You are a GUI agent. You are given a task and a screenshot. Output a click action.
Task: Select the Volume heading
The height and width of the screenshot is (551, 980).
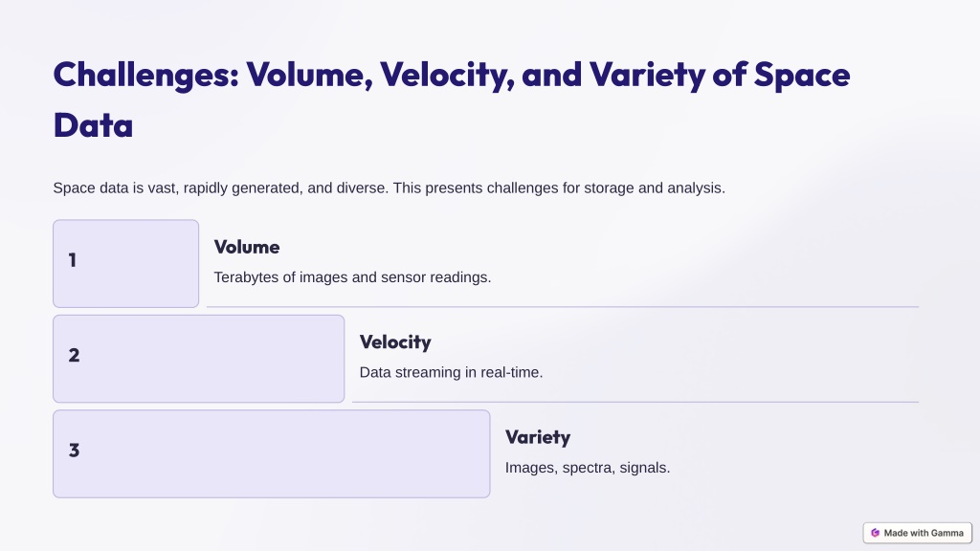coord(247,247)
